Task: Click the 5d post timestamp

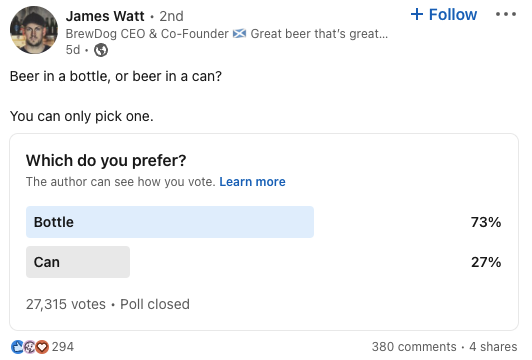Action: pos(73,50)
